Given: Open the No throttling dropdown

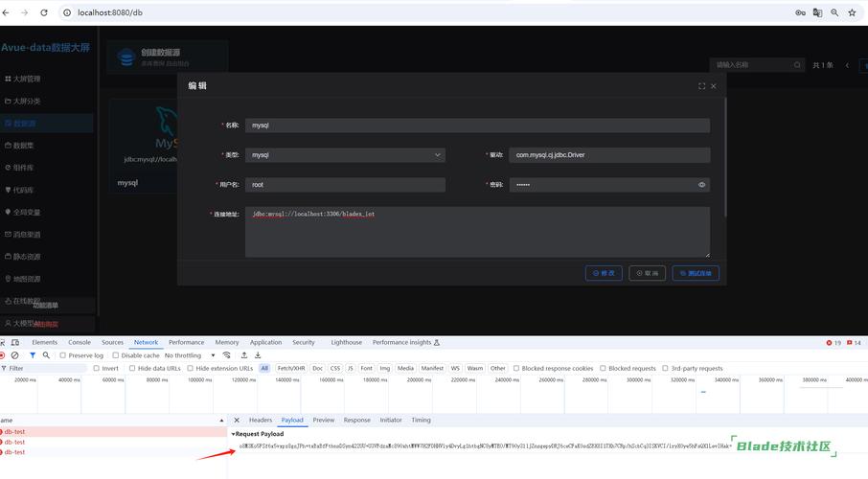Looking at the screenshot, I should pos(190,355).
